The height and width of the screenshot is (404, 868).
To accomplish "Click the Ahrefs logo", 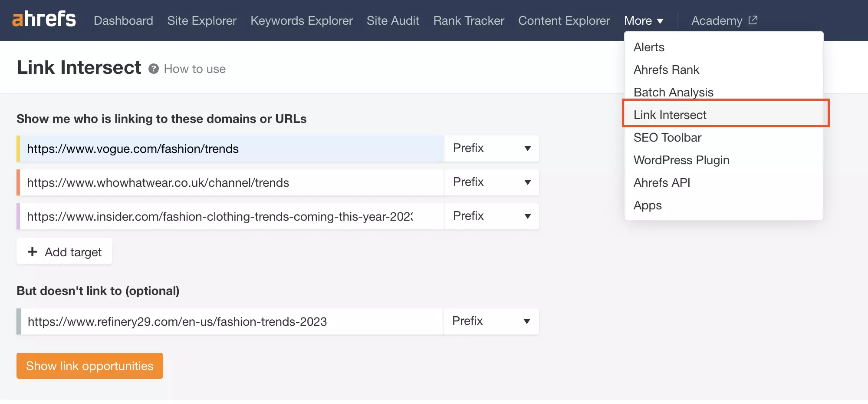I will [x=44, y=20].
